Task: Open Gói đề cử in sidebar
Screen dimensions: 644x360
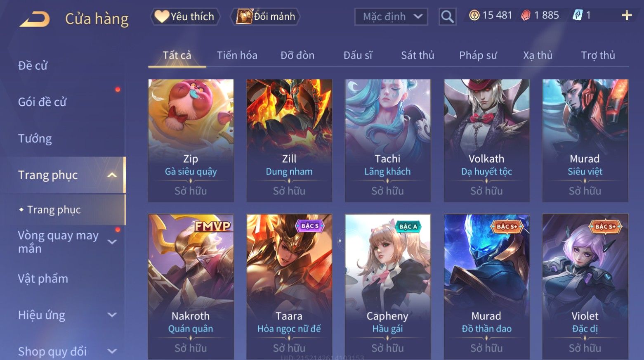Action: tap(42, 102)
